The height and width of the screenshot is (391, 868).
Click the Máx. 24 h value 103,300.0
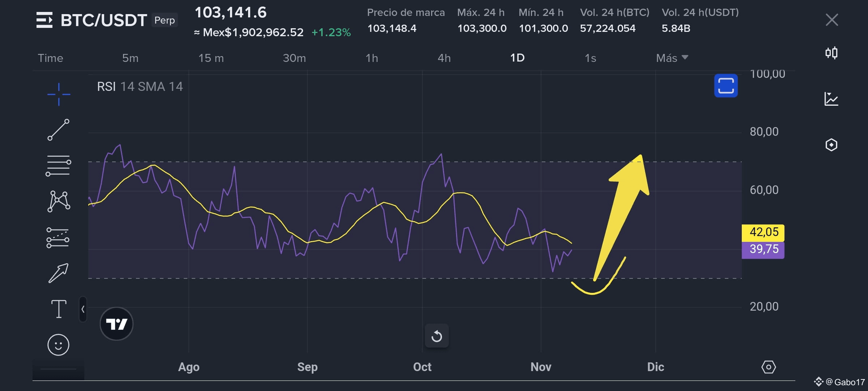[x=482, y=28]
